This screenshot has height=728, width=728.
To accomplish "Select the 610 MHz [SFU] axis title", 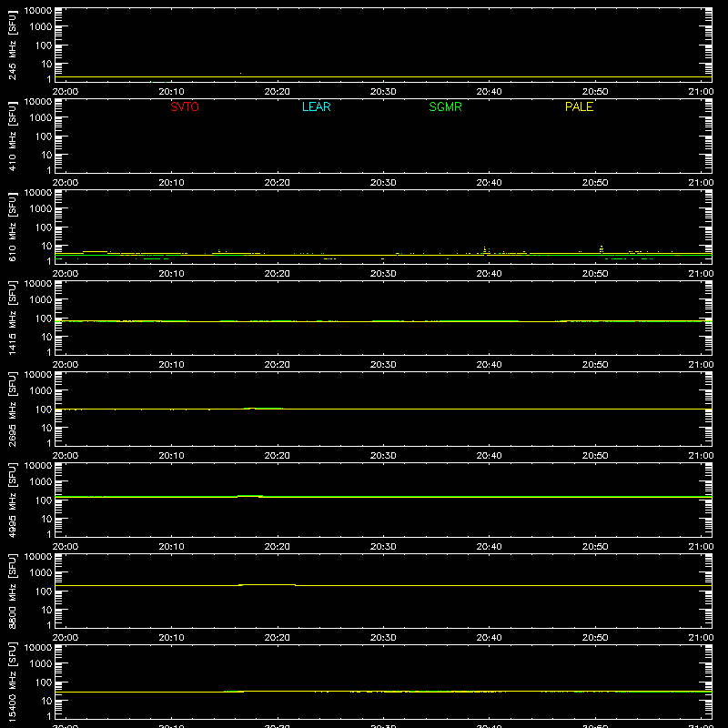I will pyautogui.click(x=12, y=227).
